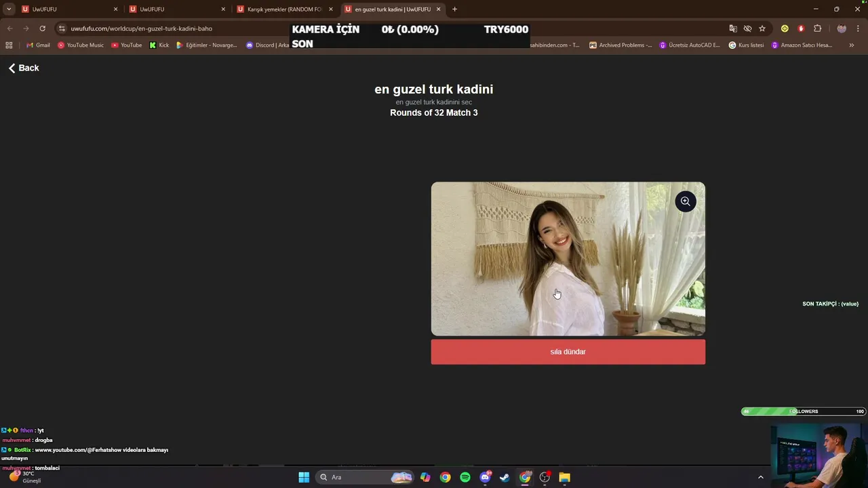Bookmark this page with the star

tap(762, 28)
